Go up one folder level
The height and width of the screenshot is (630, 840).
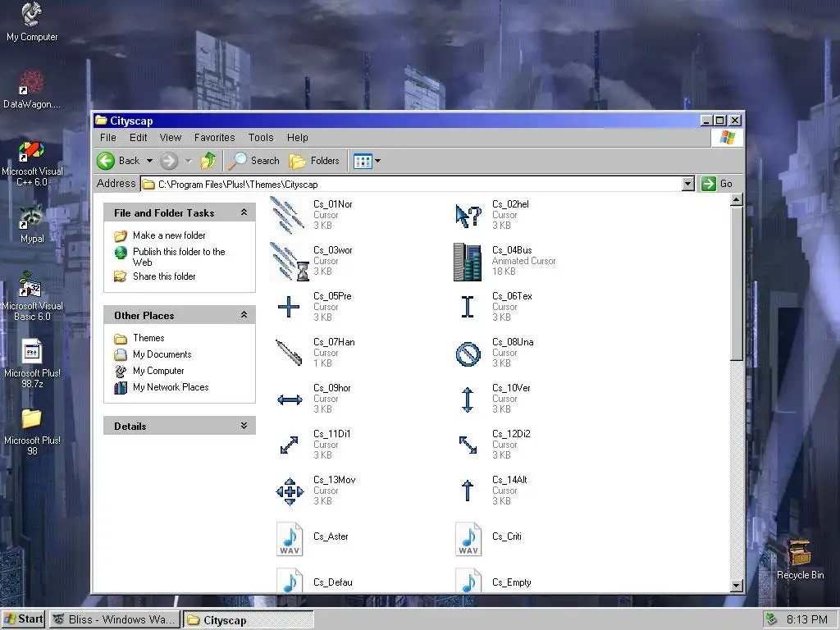click(x=208, y=161)
